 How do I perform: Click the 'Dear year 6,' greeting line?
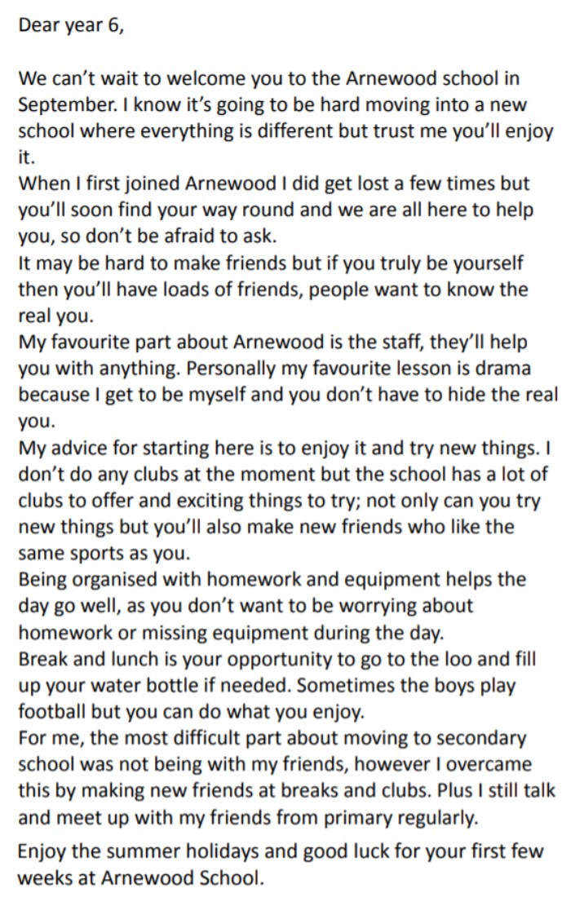(x=71, y=27)
